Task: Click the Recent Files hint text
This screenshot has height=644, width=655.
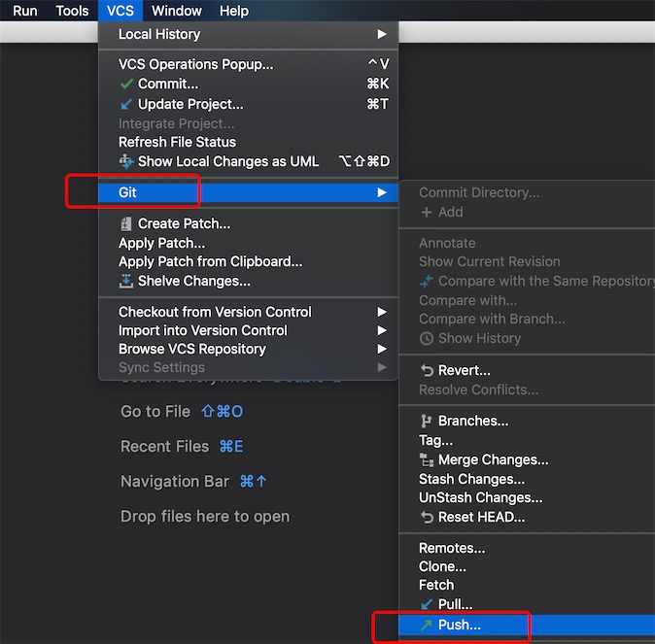Action: pyautogui.click(x=164, y=447)
